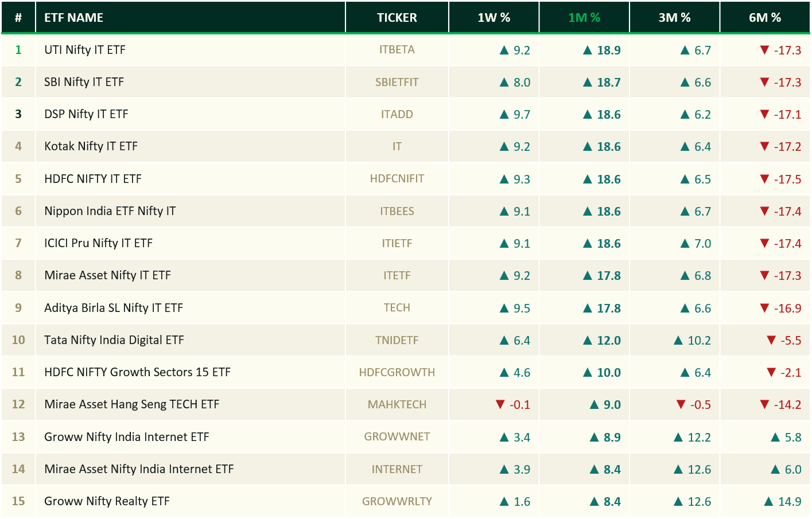Sort by the 6M % column header
This screenshot has height=519, width=812.
pyautogui.click(x=765, y=18)
